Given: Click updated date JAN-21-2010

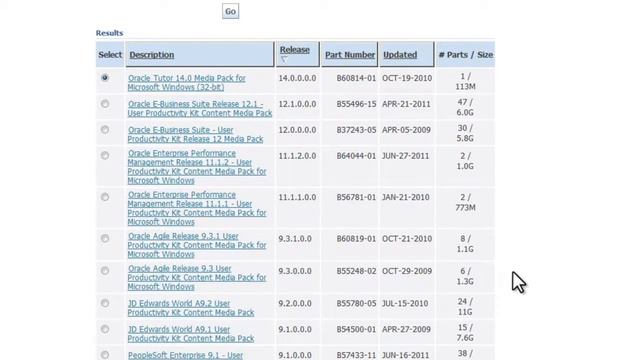Looking at the screenshot, I should (x=405, y=197).
